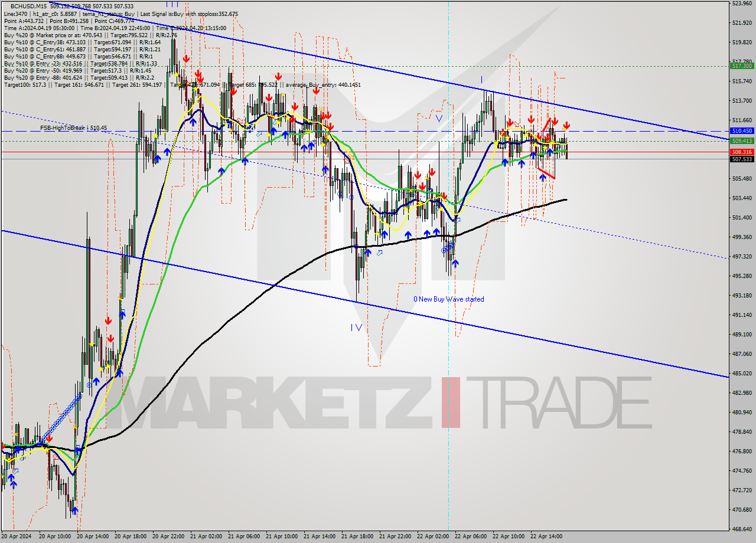The height and width of the screenshot is (543, 756).
Task: Click the BCHUSD,M15 symbol title
Action: 28,5
